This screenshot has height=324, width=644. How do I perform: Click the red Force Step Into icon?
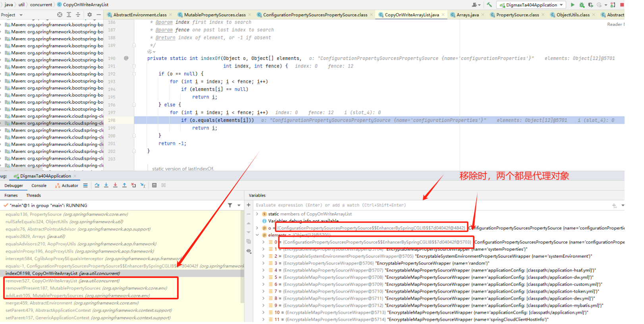click(115, 185)
